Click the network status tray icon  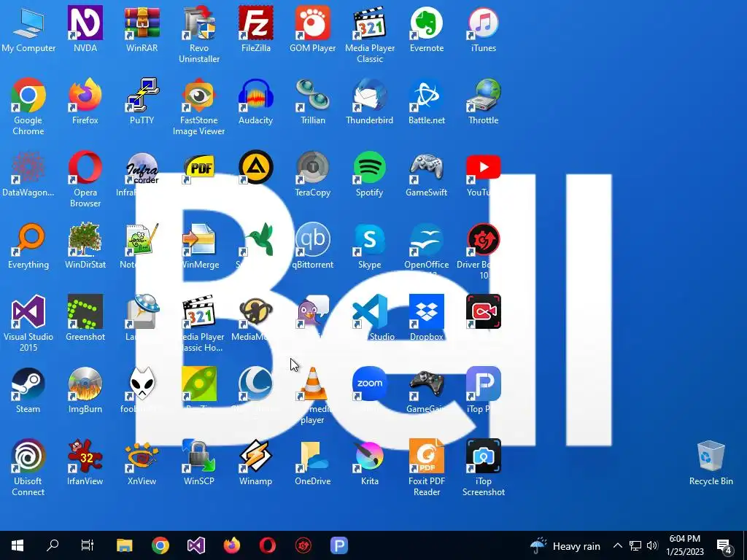coord(635,545)
